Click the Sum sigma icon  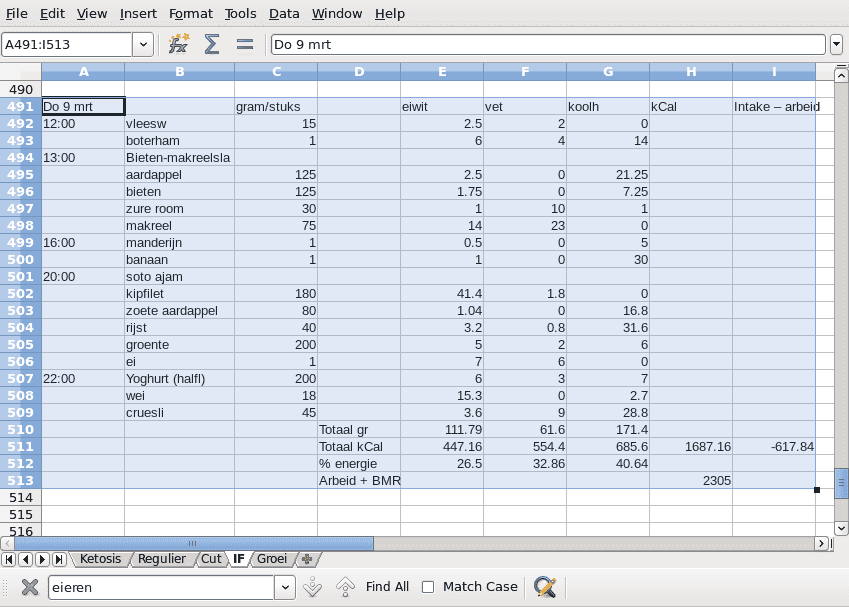[212, 44]
